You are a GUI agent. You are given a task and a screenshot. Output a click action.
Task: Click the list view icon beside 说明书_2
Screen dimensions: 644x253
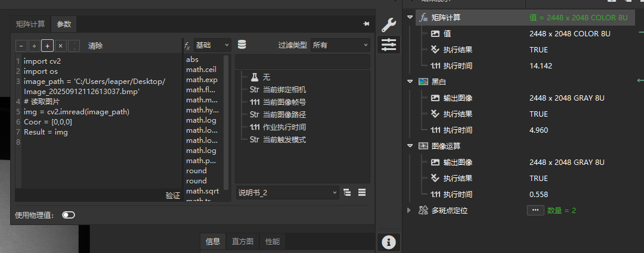click(361, 192)
